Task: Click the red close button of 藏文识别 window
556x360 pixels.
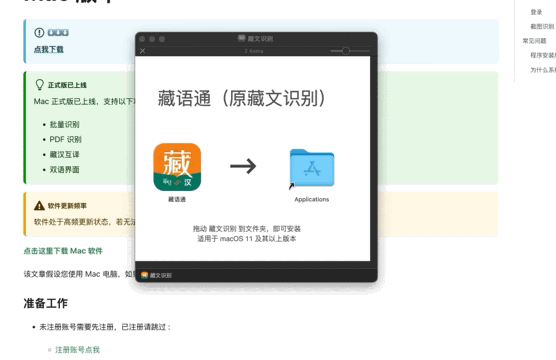Action: (x=142, y=39)
